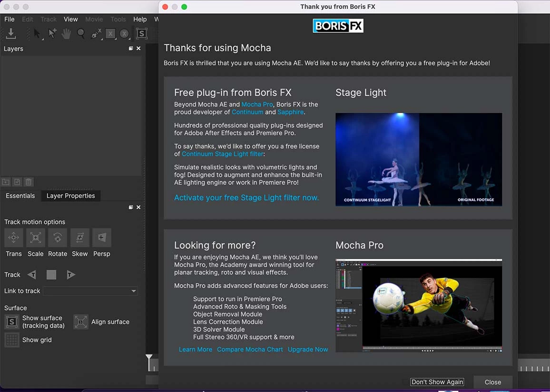This screenshot has height=392, width=550.
Task: Click the Save/export download arrow toolbar icon
Action: click(x=11, y=33)
